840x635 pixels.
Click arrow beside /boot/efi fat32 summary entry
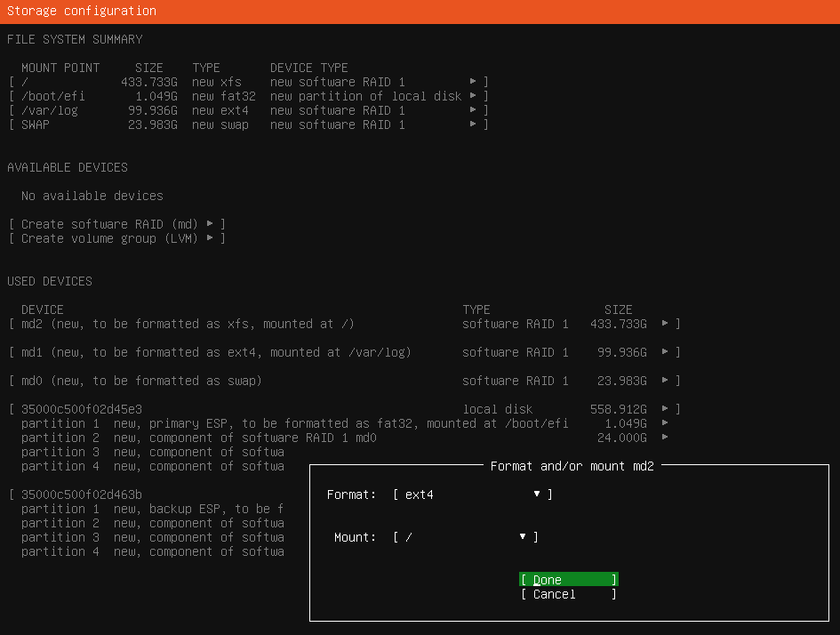tap(473, 96)
